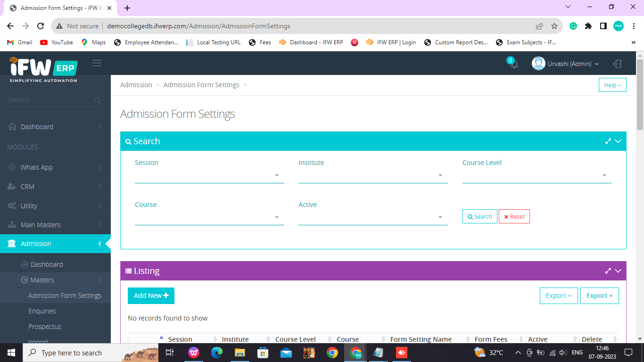Click the Export + button

pos(600,296)
